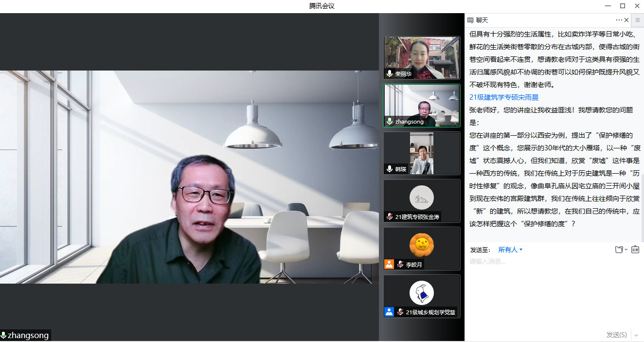Click the microphone icon on 荣丽华's tile
The image size is (644, 342).
pos(390,74)
